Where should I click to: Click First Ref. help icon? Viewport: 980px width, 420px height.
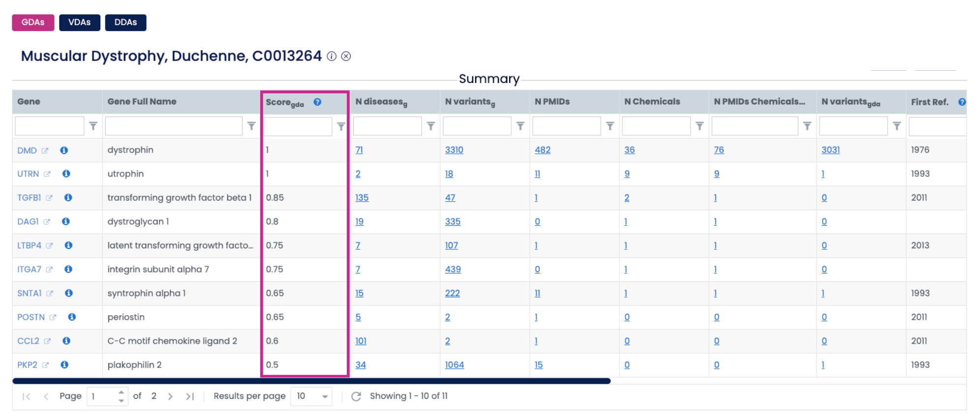962,102
